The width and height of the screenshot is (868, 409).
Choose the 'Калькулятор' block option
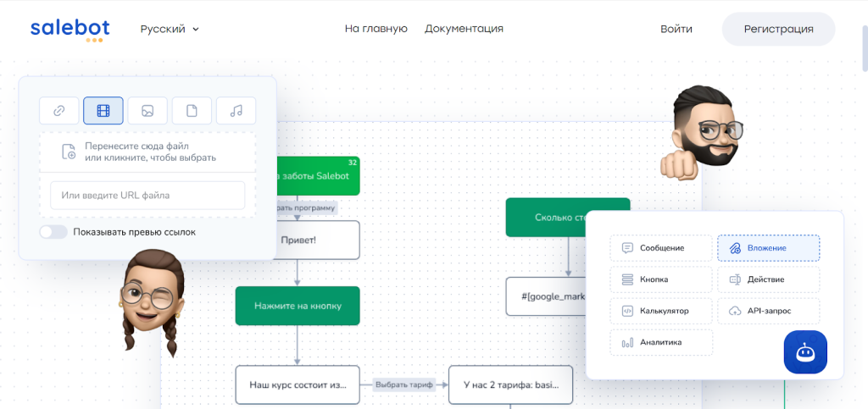click(x=661, y=311)
